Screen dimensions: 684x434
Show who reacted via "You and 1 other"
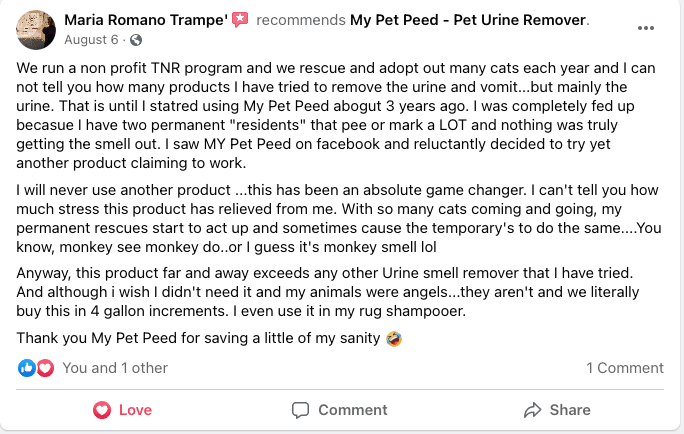coord(115,368)
